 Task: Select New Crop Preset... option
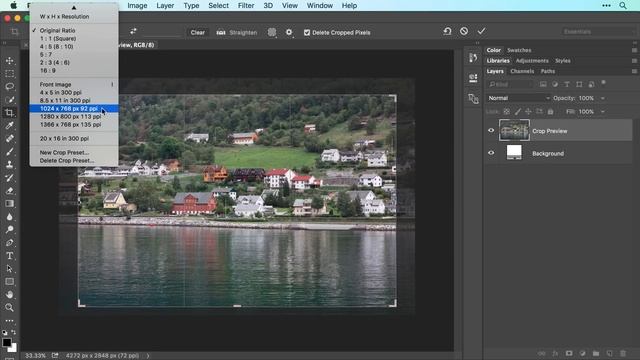64,152
